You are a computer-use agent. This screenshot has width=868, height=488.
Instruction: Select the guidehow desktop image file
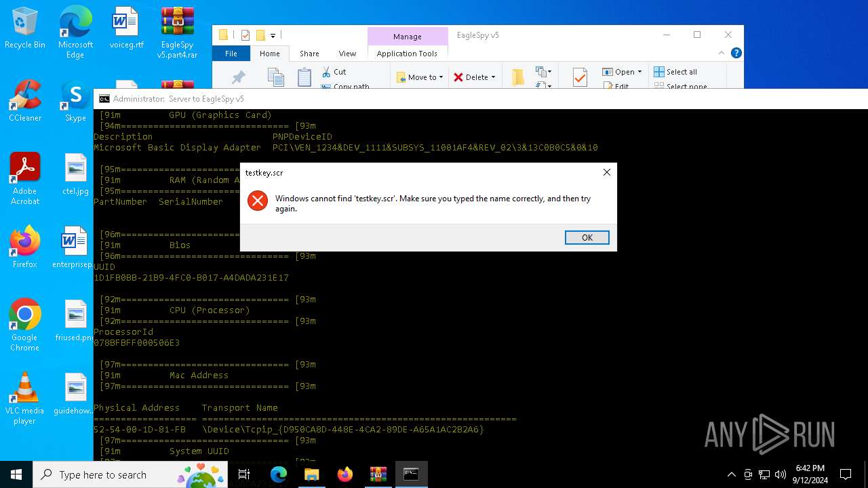click(75, 394)
